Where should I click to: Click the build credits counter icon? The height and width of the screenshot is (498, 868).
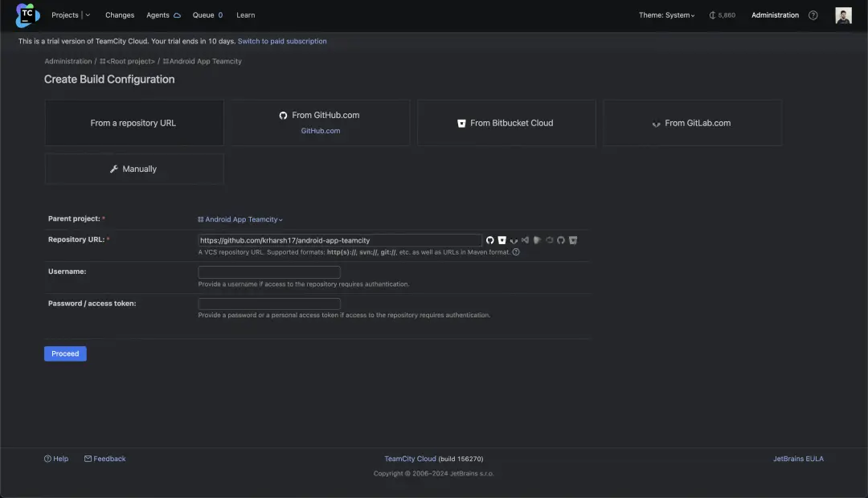click(713, 15)
